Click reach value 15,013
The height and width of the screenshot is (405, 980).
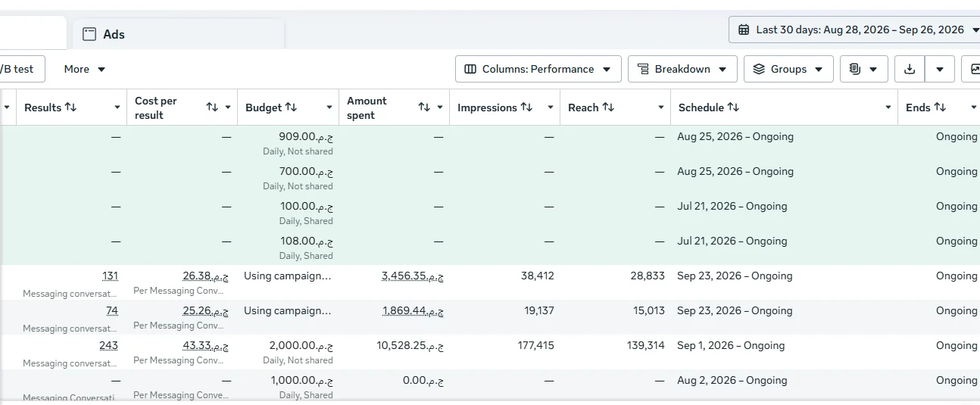pos(648,310)
